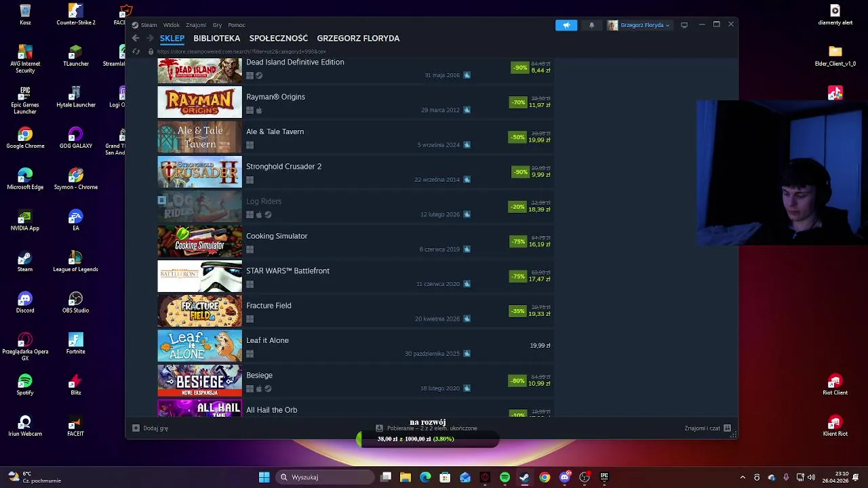Open Fortnite desktop shortcut
The width and height of the screenshot is (868, 488).
pos(75,344)
